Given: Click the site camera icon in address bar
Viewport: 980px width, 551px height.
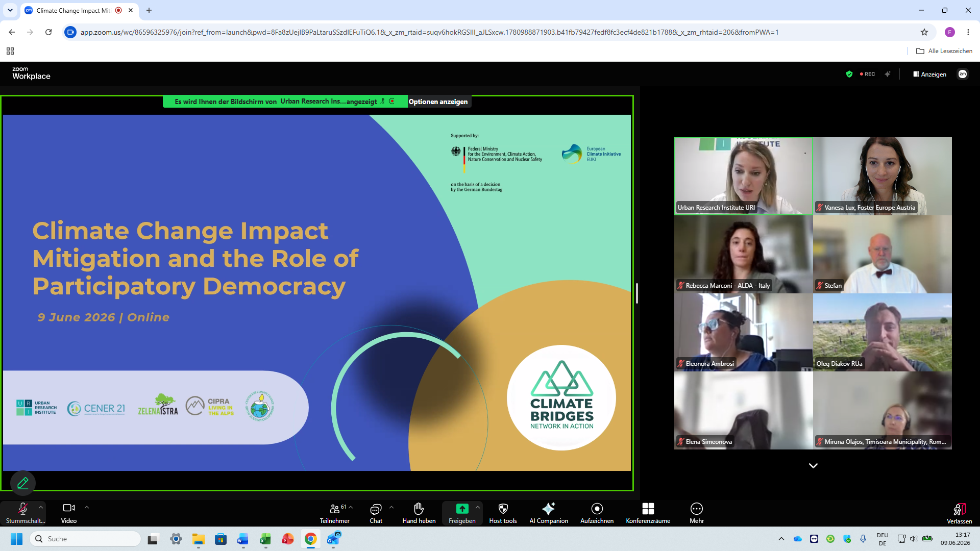Looking at the screenshot, I should (70, 32).
